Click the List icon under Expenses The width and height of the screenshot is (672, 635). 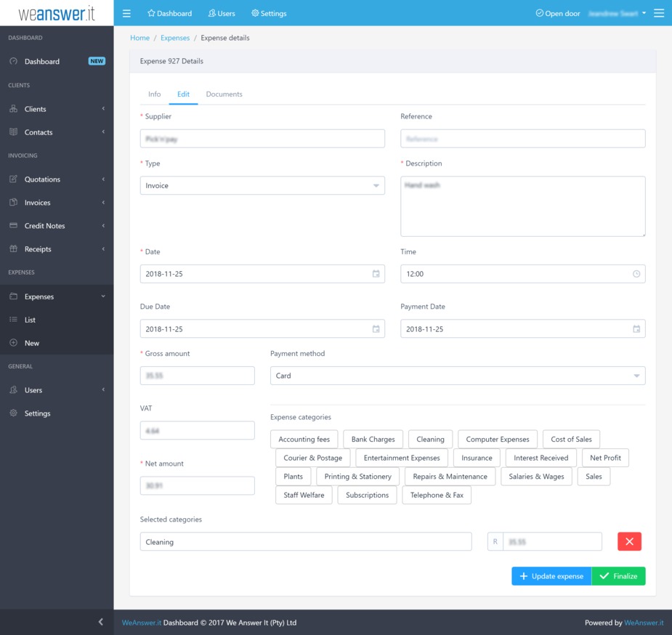pyautogui.click(x=14, y=320)
